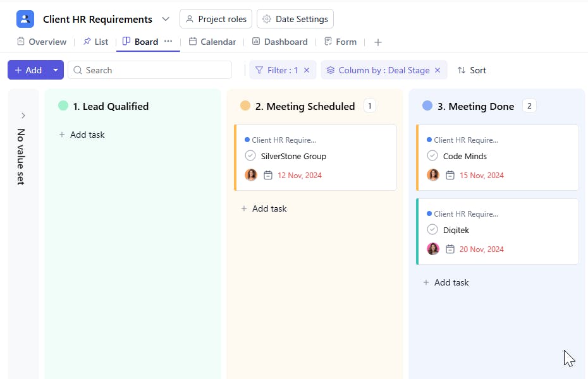This screenshot has height=379, width=588.
Task: Switch to the Calendar tab
Action: click(x=212, y=42)
